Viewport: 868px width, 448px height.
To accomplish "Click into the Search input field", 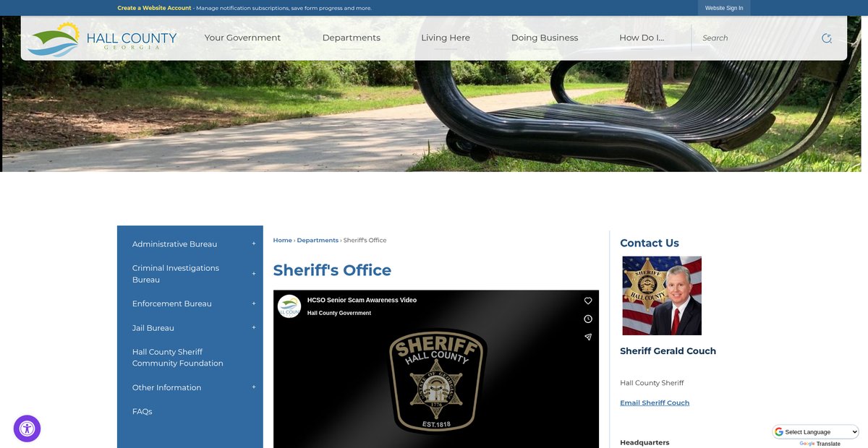I will click(758, 38).
